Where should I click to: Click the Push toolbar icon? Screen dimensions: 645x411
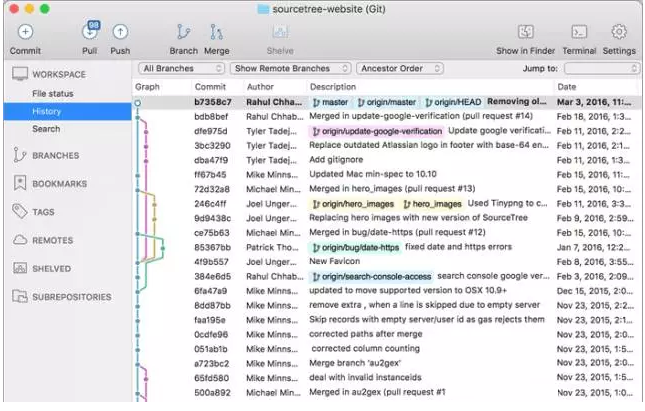[x=120, y=32]
